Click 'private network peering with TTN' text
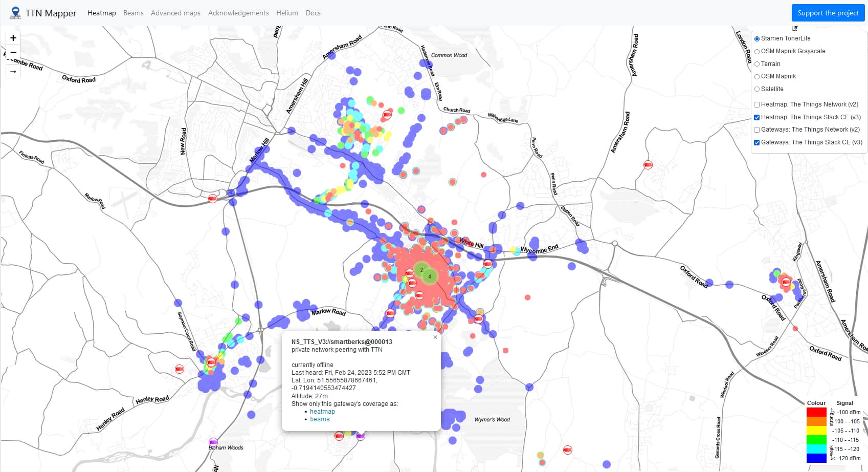Screen dimensions: 868x472 coord(337,350)
